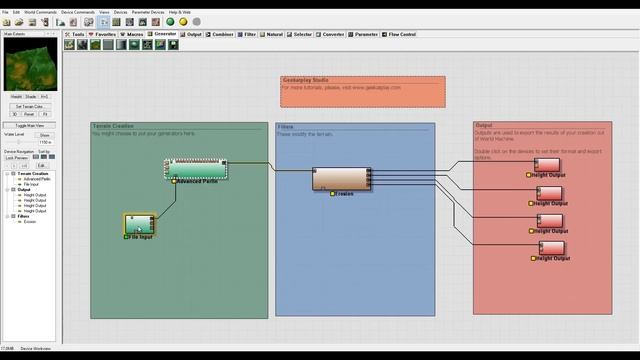Switch to the Filter device tab

247,34
